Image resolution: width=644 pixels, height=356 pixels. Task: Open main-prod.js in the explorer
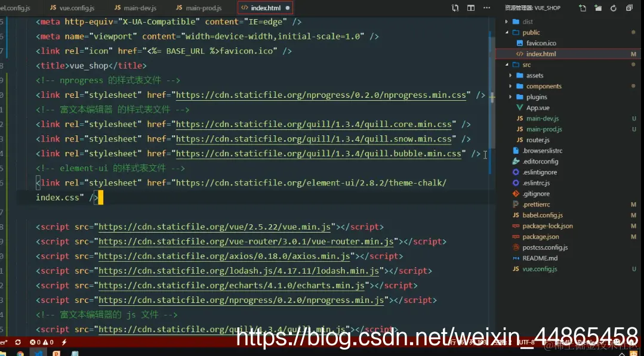coord(544,129)
